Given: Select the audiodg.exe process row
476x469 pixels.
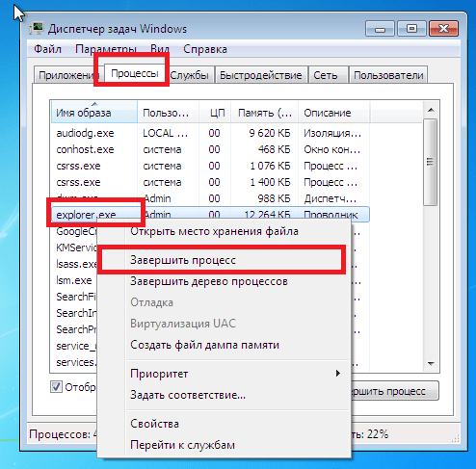Looking at the screenshot, I should pos(209,133).
